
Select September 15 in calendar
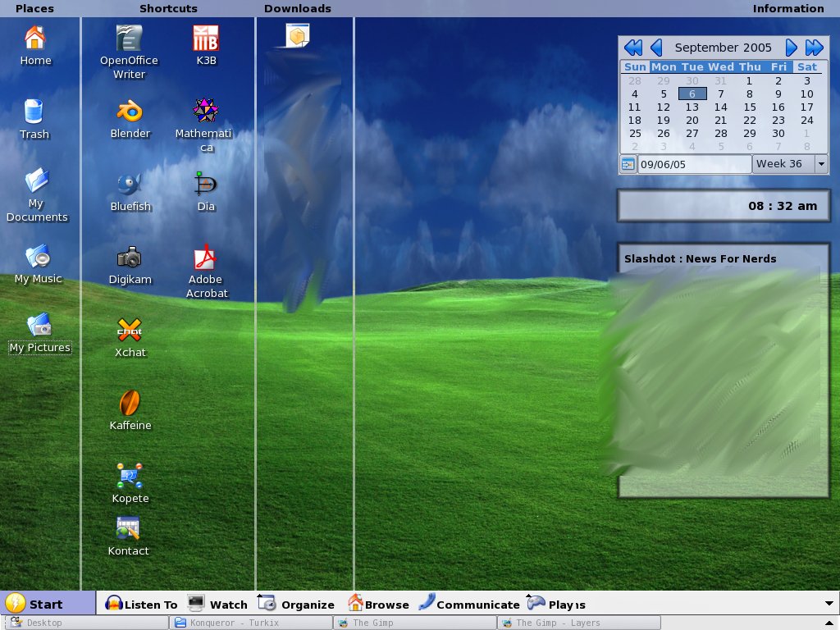[x=750, y=107]
